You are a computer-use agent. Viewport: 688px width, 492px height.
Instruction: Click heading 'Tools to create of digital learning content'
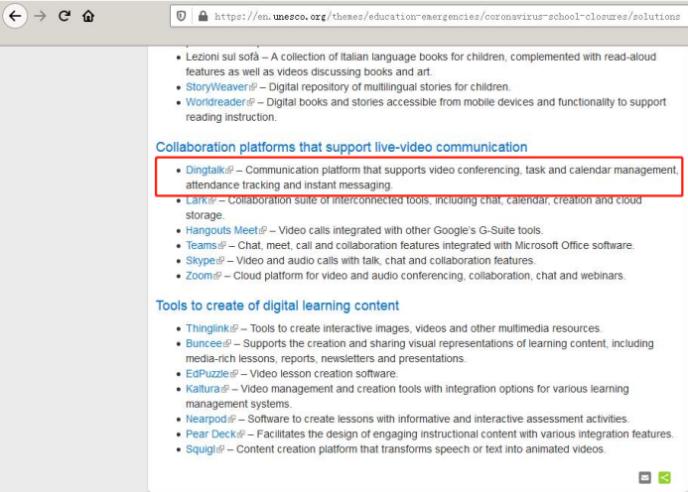(277, 305)
